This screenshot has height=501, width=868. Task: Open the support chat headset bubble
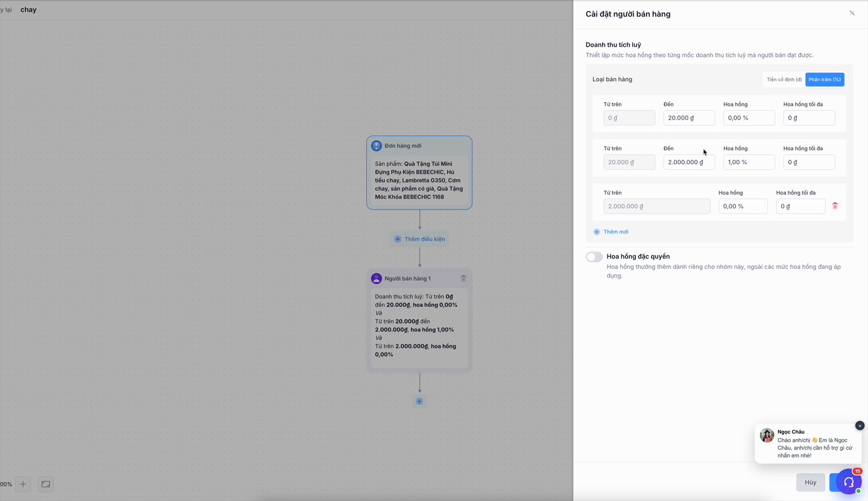click(848, 481)
